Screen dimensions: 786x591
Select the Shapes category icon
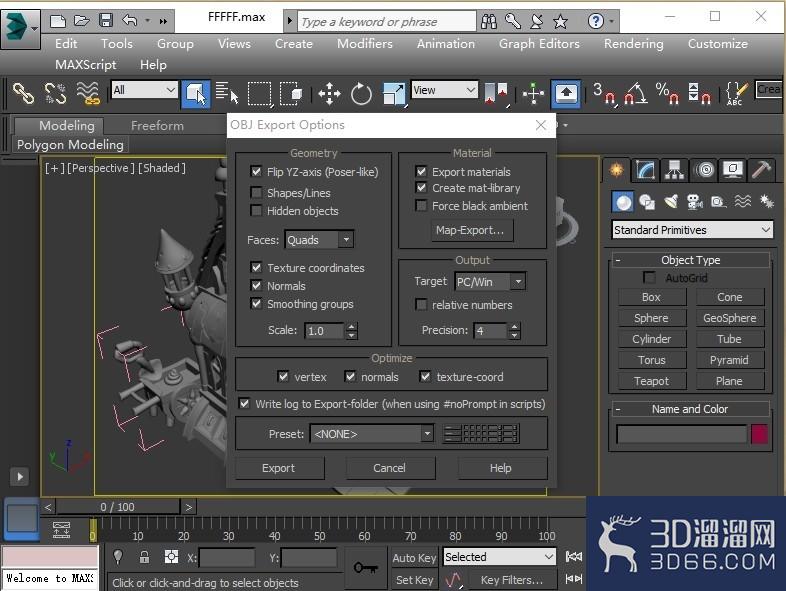point(647,202)
